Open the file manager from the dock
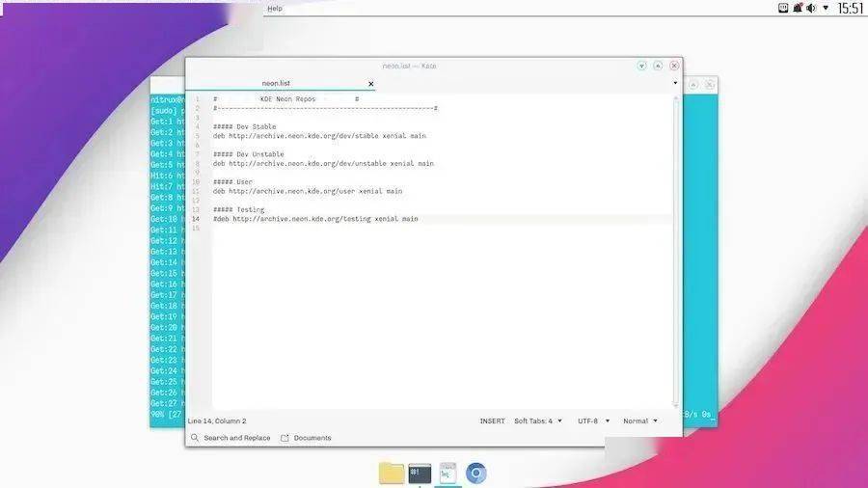This screenshot has height=488, width=868. (x=392, y=473)
